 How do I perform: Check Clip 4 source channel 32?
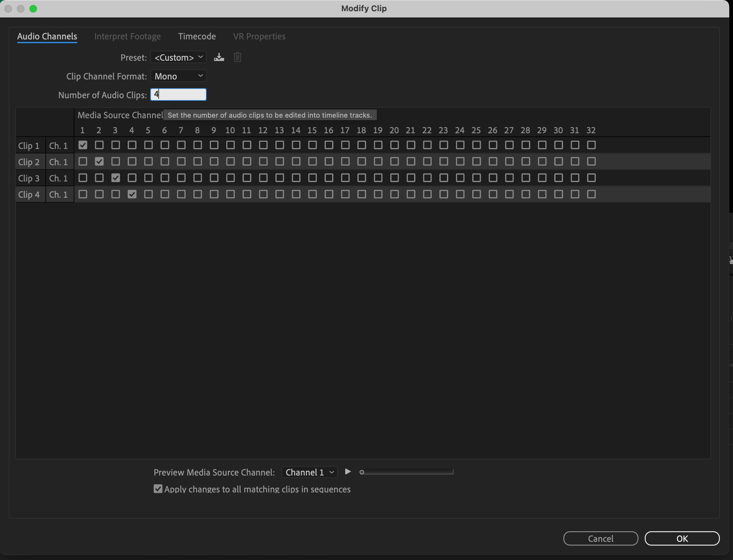click(591, 194)
